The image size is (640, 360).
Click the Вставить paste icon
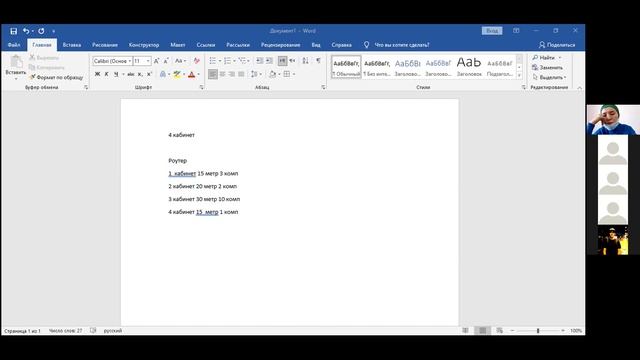tap(16, 62)
